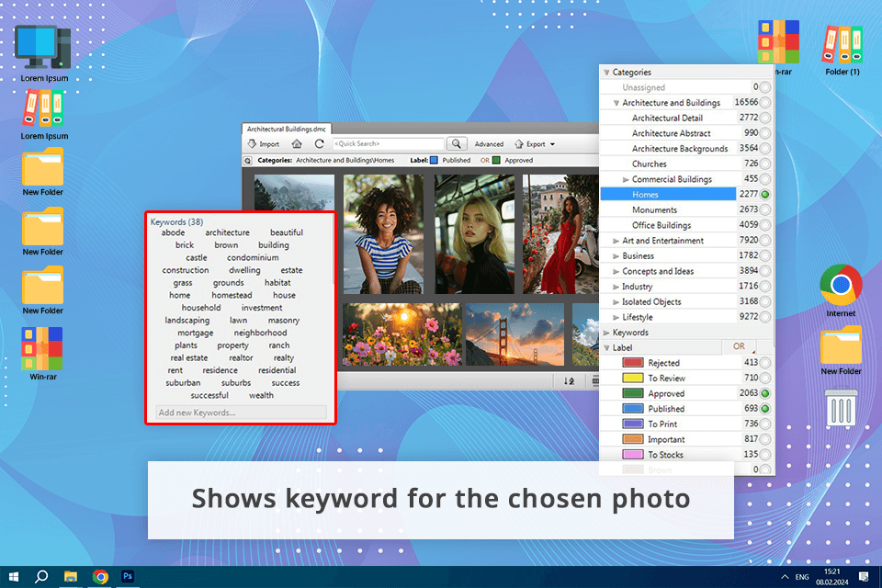Click the keyword 'condominium'
Screen dimensions: 882x588
point(253,257)
